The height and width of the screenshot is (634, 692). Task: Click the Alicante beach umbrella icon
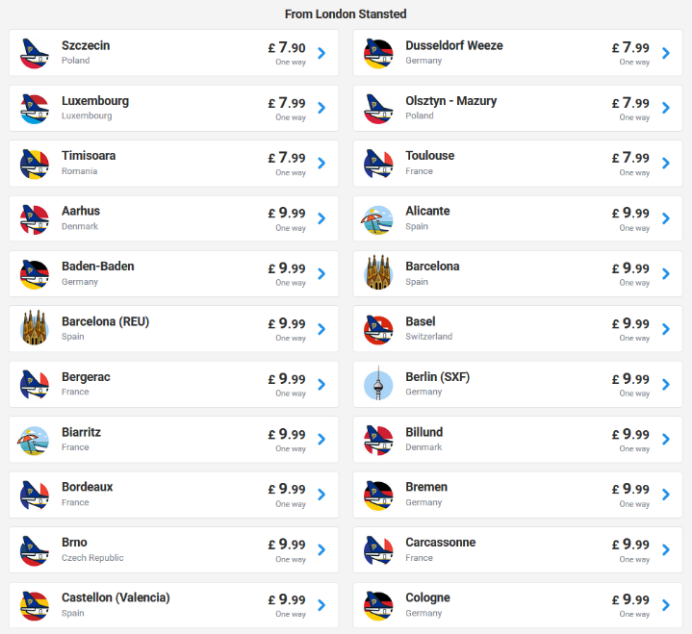(378, 219)
